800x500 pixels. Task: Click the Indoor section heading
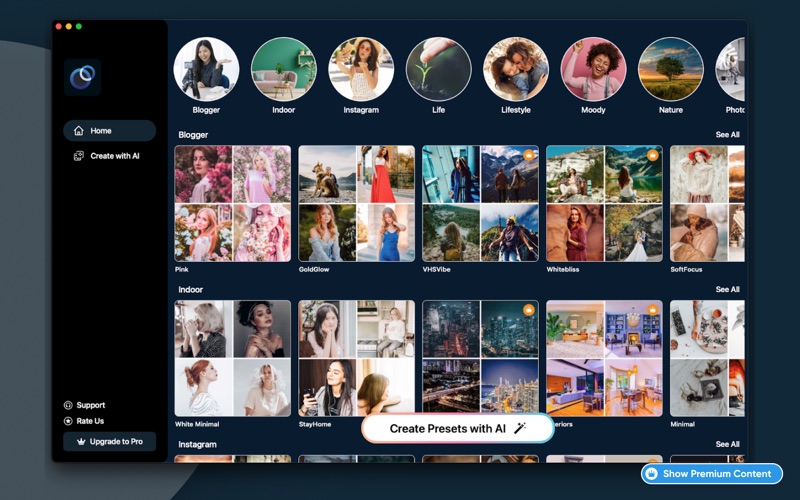pyautogui.click(x=191, y=289)
